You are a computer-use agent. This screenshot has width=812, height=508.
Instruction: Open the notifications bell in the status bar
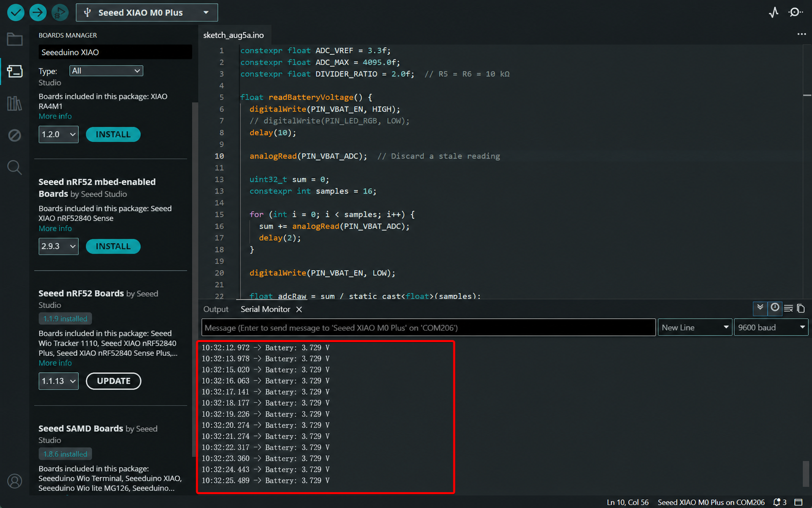pyautogui.click(x=779, y=502)
